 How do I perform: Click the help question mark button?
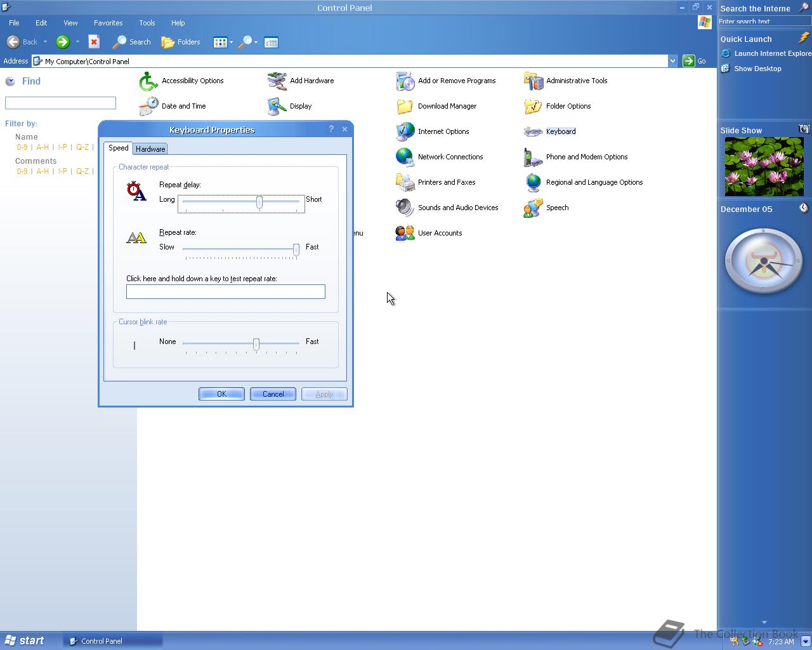coord(331,129)
